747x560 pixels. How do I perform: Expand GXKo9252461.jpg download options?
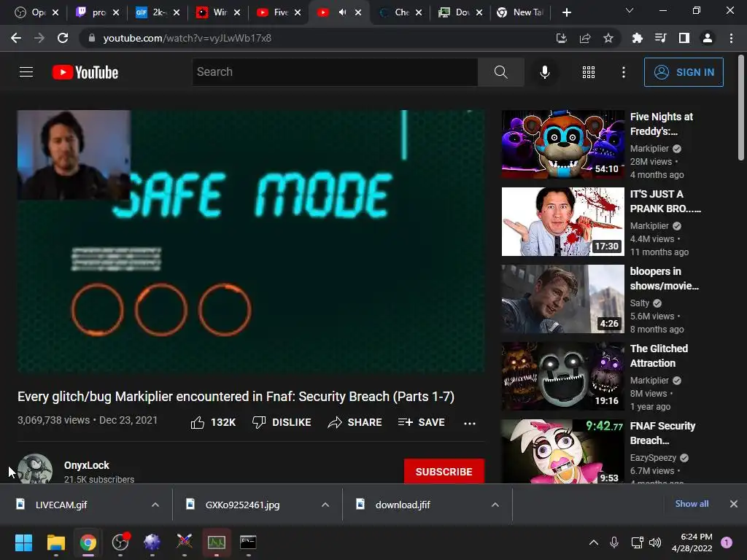coord(325,505)
